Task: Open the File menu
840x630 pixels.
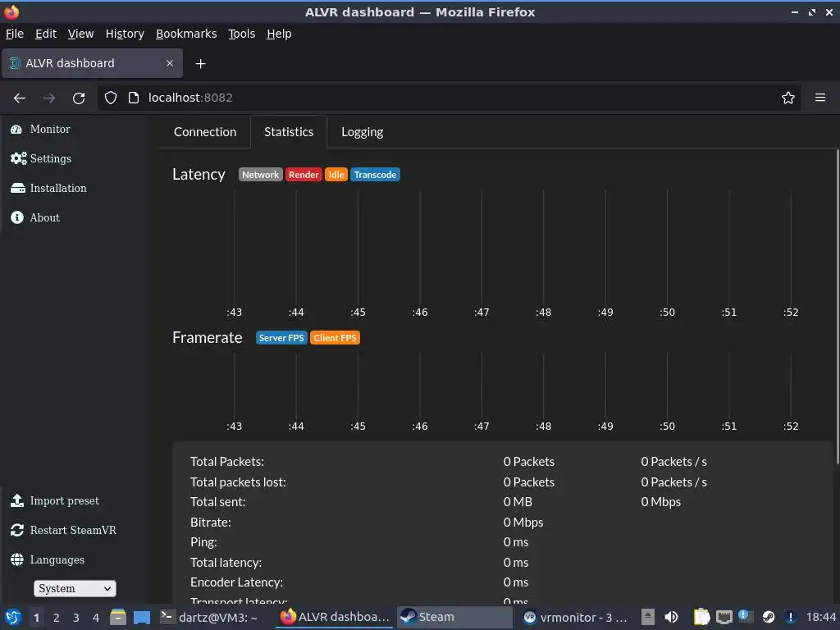Action: pyautogui.click(x=15, y=34)
